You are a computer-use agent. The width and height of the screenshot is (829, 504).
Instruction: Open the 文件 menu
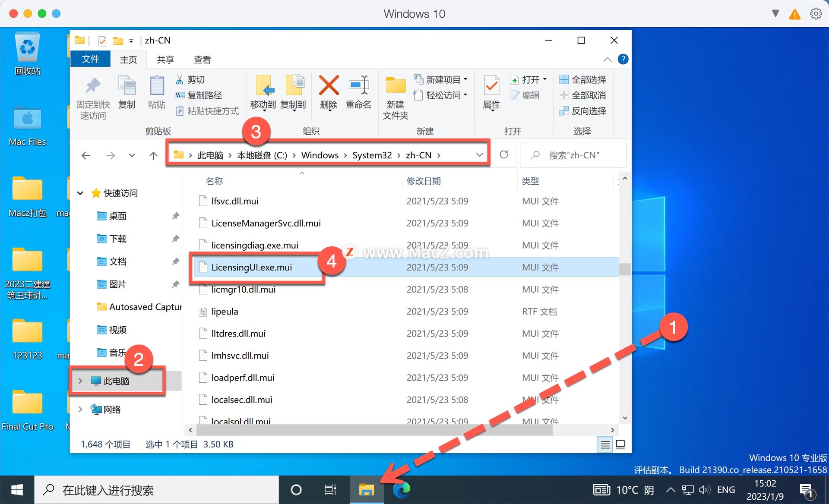90,59
